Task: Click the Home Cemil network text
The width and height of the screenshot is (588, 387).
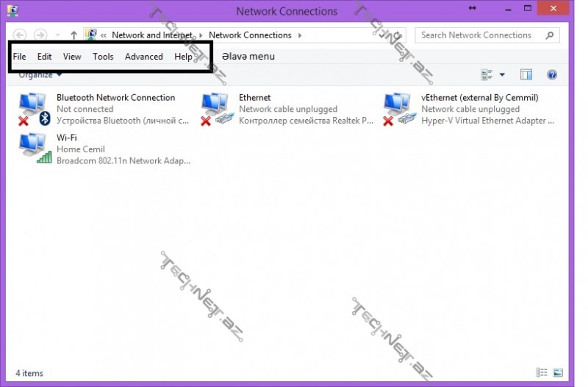Action: tap(81, 149)
